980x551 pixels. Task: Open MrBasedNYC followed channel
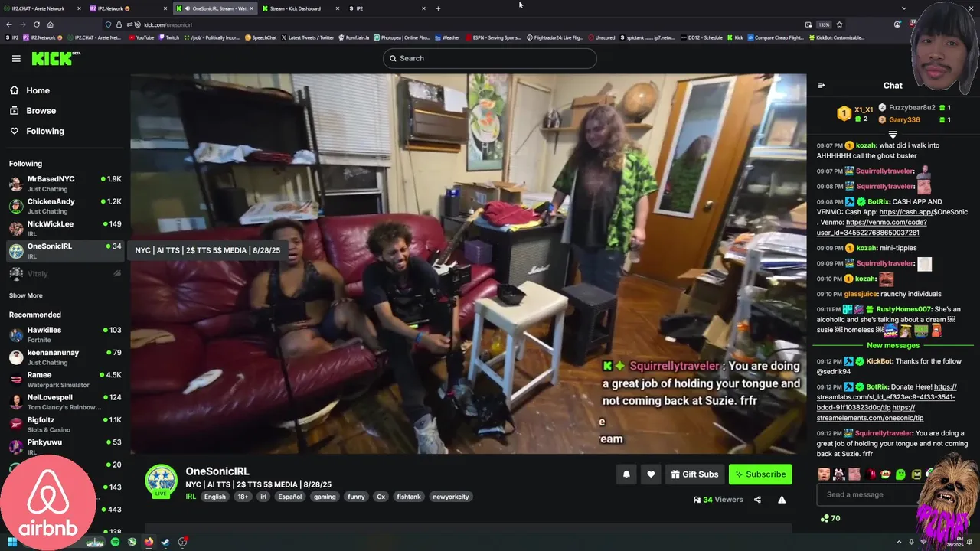tap(65, 184)
